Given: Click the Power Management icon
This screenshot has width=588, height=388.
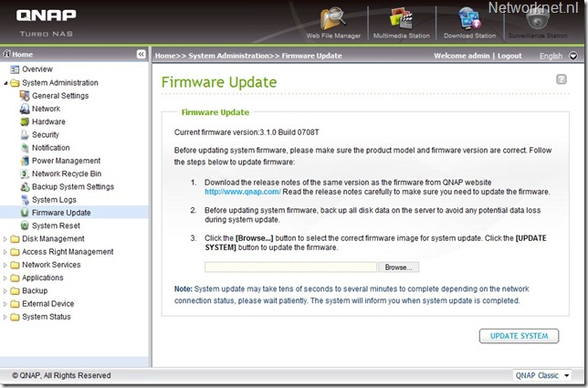Looking at the screenshot, I should pos(25,161).
